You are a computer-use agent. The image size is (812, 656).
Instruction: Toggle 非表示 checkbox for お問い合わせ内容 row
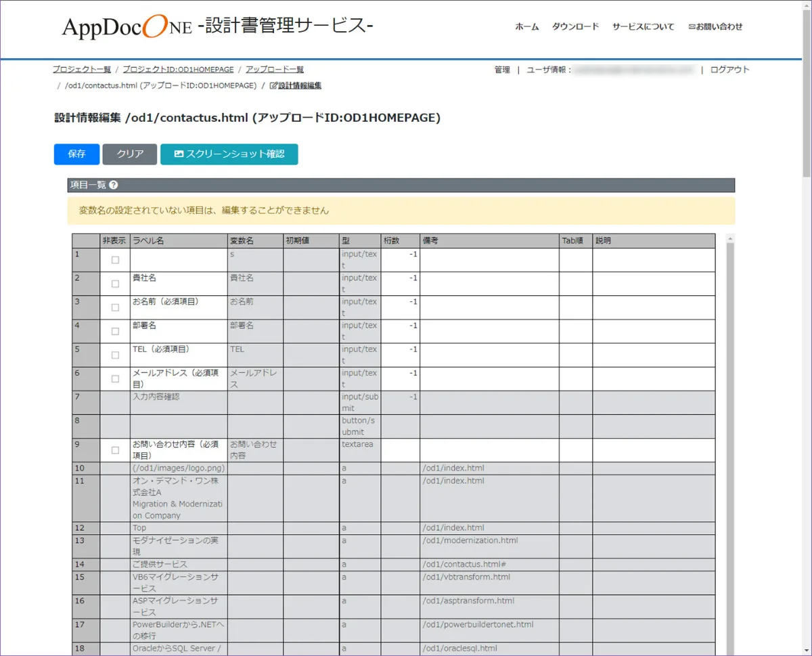pos(115,450)
